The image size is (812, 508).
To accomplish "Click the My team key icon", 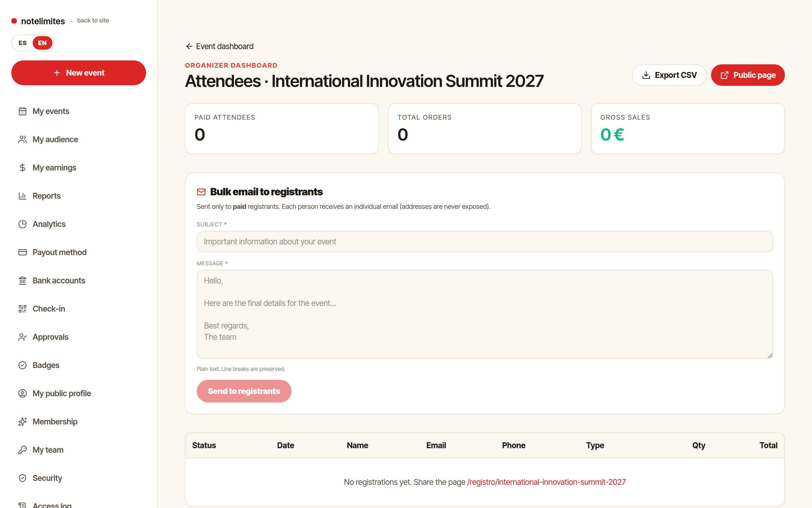I will tap(23, 450).
